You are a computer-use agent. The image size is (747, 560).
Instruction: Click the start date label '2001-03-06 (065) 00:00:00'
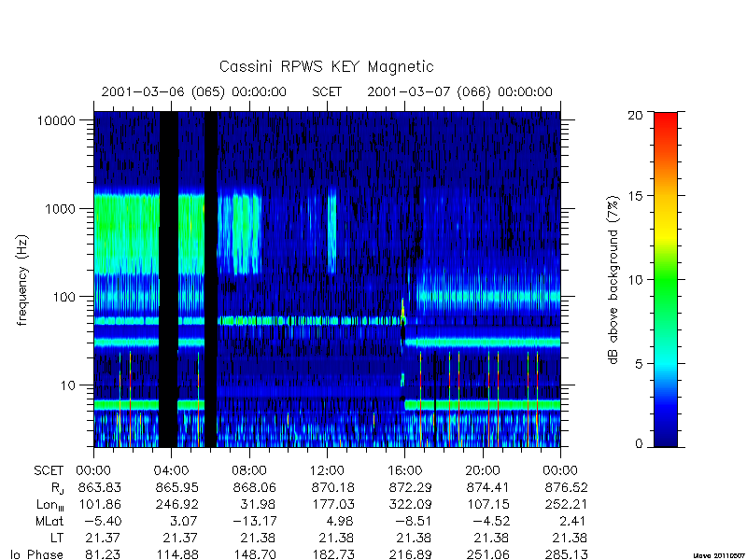click(194, 91)
